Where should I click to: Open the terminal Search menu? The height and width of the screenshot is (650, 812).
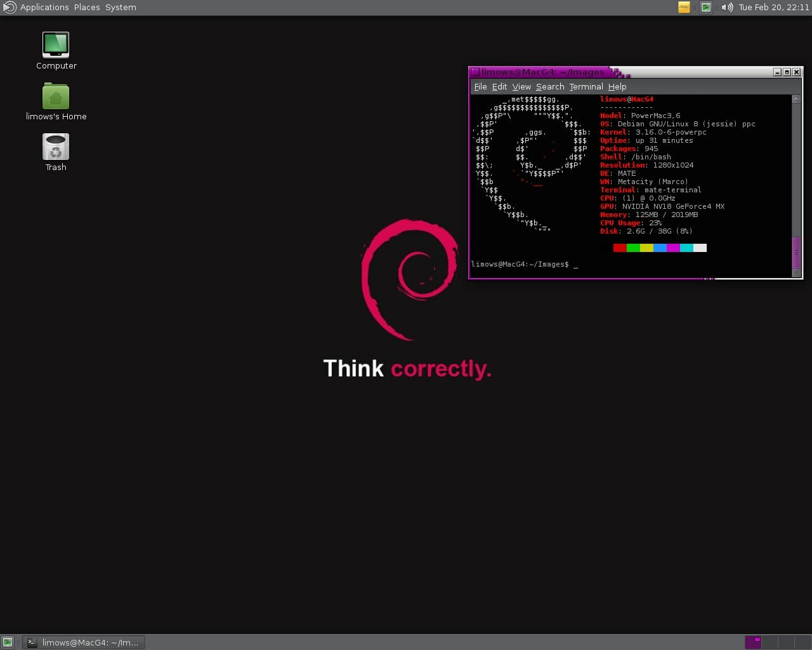pyautogui.click(x=550, y=87)
